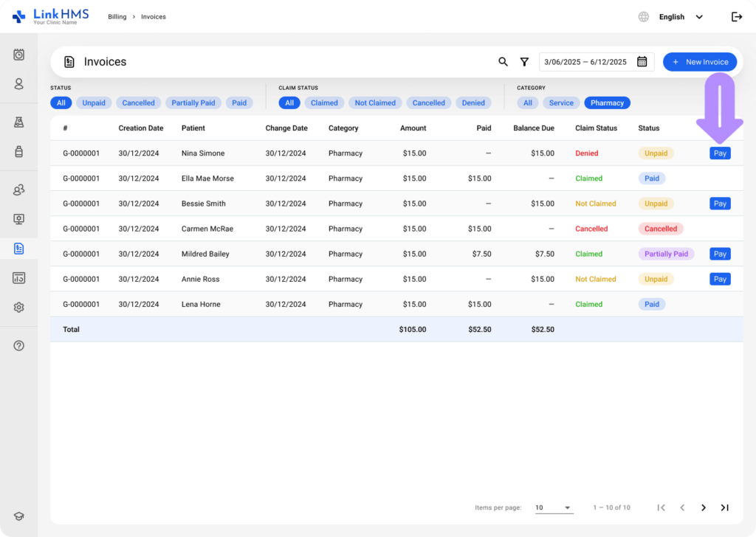
Task: Click Pay for Nina Simone invoice
Action: tap(720, 153)
